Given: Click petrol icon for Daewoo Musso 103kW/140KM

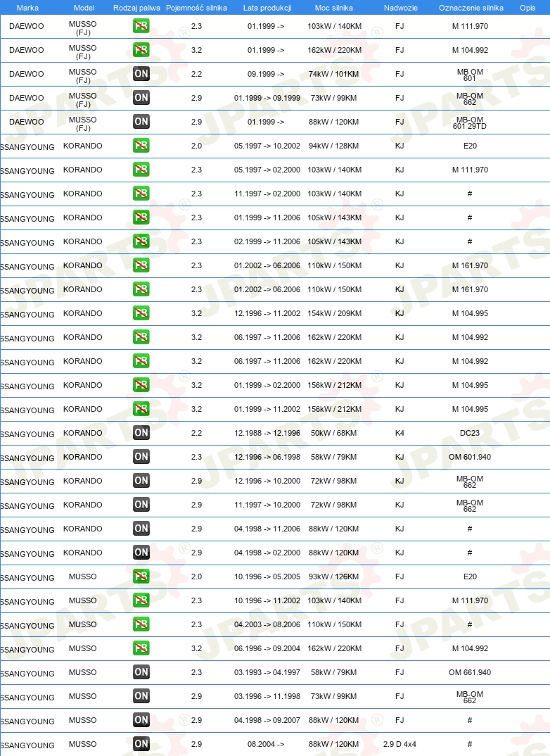Looking at the screenshot, I should (x=141, y=25).
